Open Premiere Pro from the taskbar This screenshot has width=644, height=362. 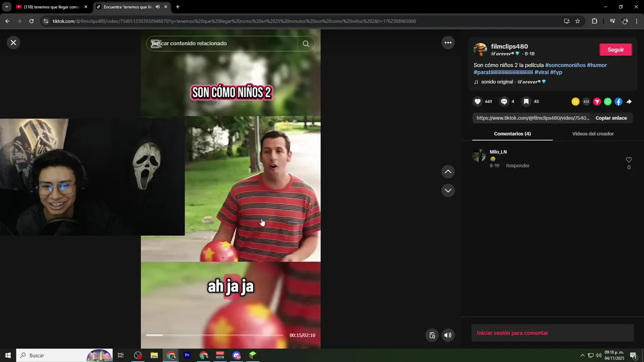pyautogui.click(x=187, y=355)
